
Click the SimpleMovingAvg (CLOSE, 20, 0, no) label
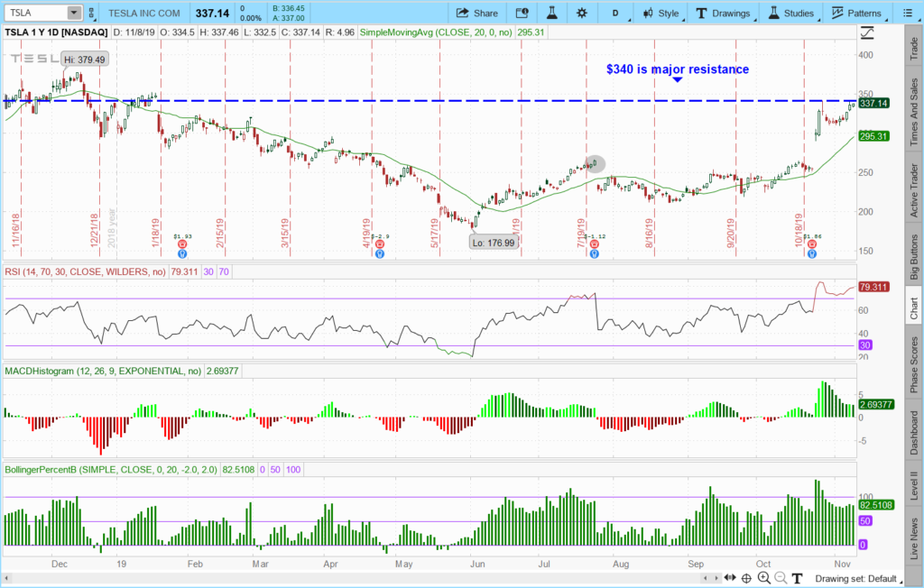tap(436, 32)
